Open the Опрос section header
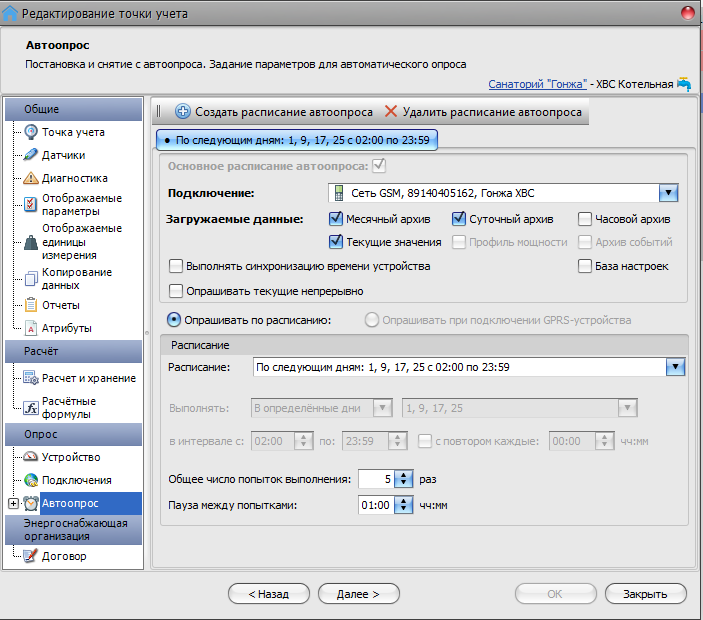This screenshot has width=703, height=620. 74,434
